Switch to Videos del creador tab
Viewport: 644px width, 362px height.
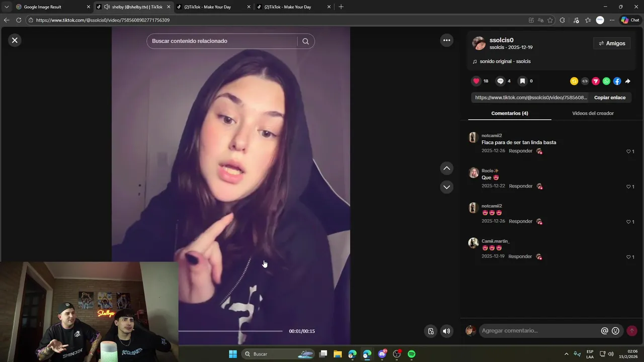click(593, 113)
